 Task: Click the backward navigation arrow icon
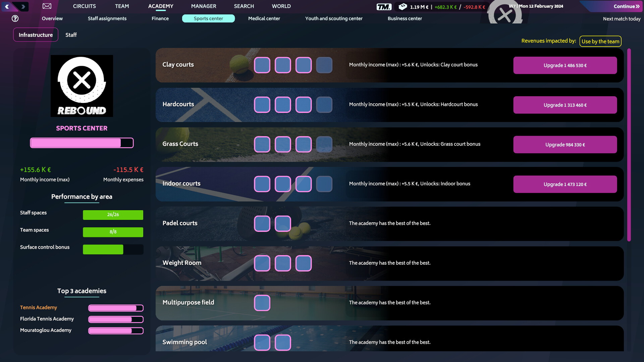pos(7,6)
